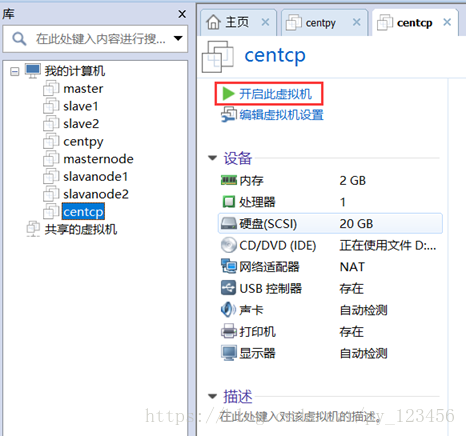Image resolution: width=466 pixels, height=436 pixels.
Task: Click the 显示器 自动检测 value
Action: (363, 353)
